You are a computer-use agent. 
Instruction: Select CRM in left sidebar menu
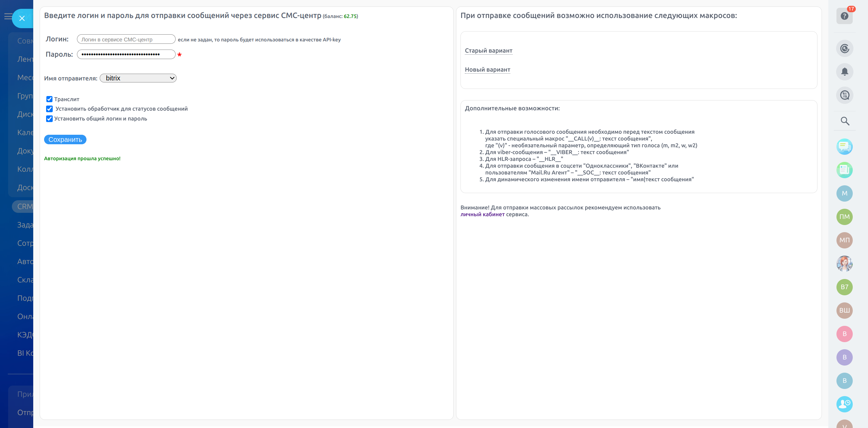(x=24, y=206)
